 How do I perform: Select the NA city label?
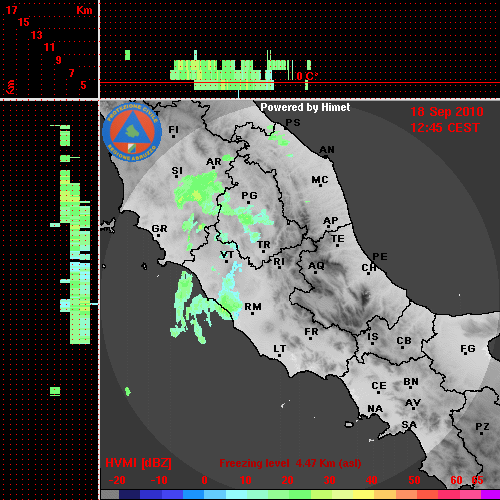(x=375, y=409)
